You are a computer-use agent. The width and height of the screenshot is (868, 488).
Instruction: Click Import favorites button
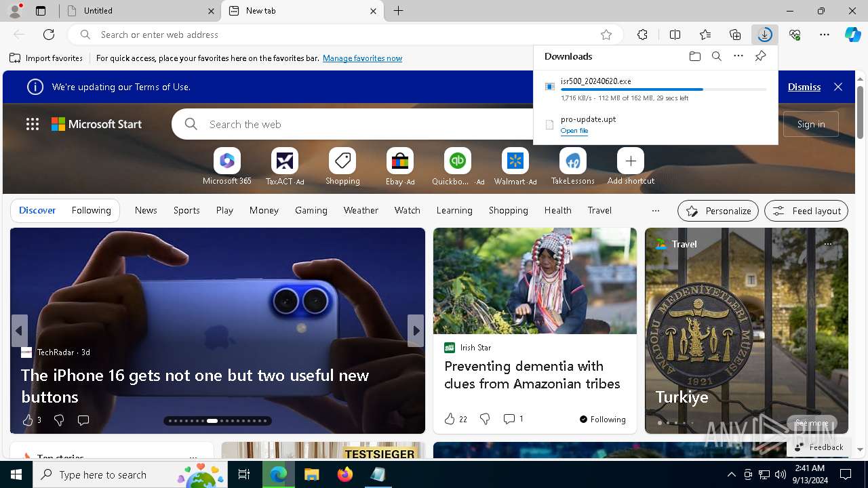point(46,58)
